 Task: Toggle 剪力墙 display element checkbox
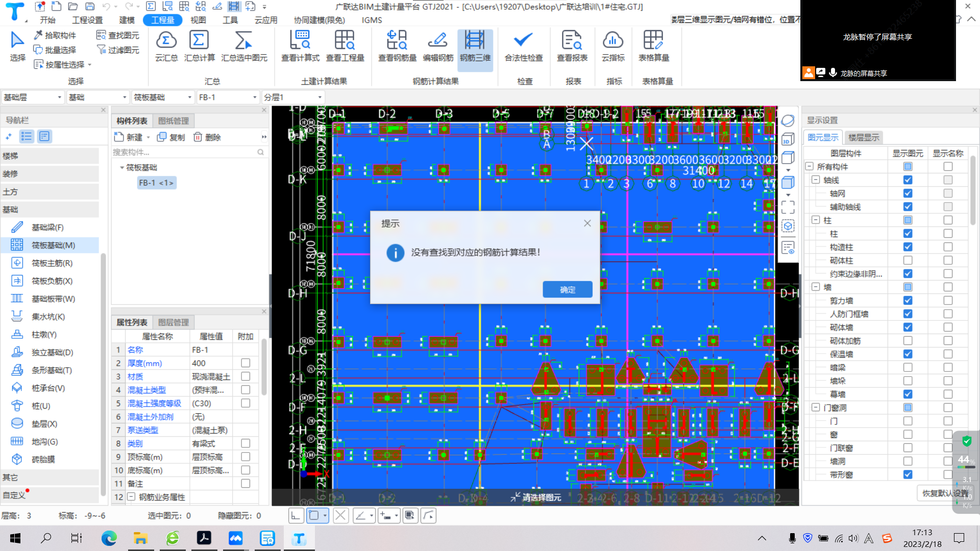coord(908,300)
